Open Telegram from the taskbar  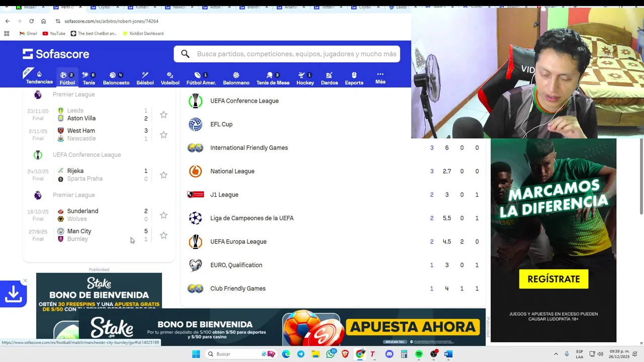(x=301, y=354)
